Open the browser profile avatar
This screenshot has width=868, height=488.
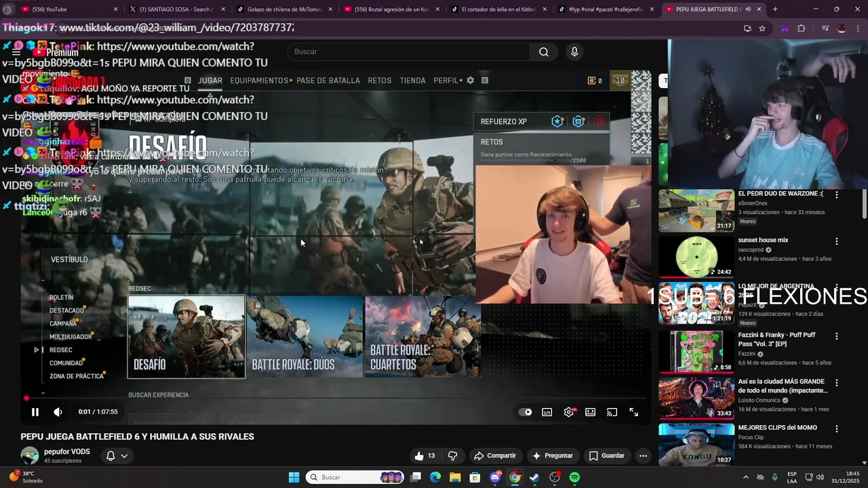842,28
